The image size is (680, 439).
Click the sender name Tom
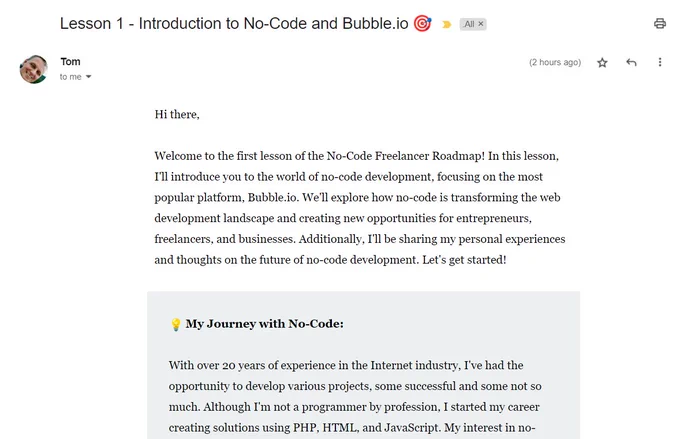pos(70,62)
